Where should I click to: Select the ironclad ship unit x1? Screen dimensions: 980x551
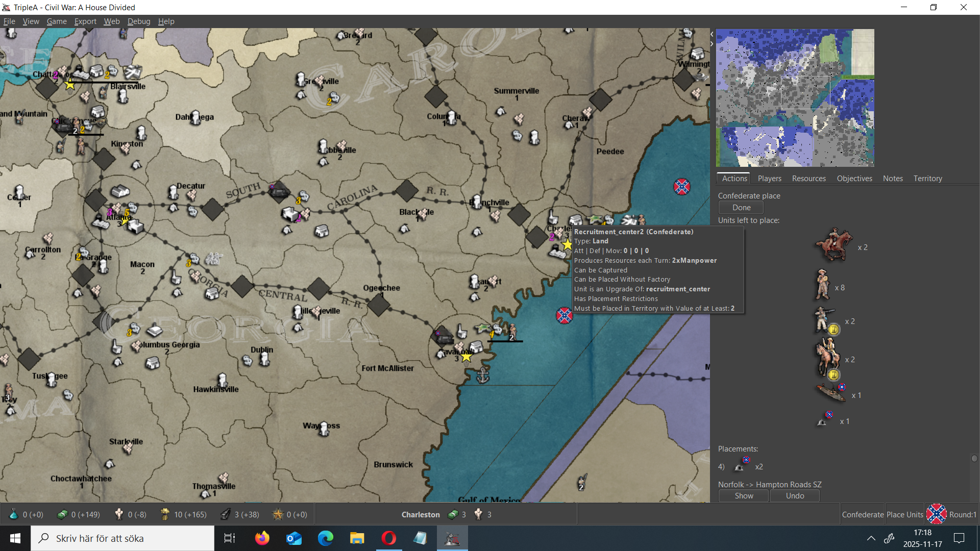[831, 393]
